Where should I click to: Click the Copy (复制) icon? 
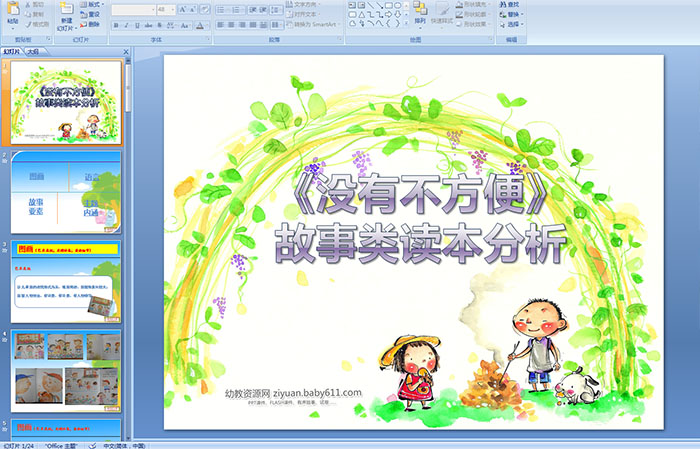28,14
